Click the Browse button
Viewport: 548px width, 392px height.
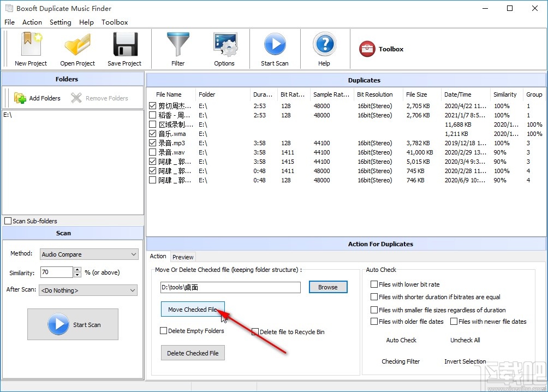click(x=328, y=287)
